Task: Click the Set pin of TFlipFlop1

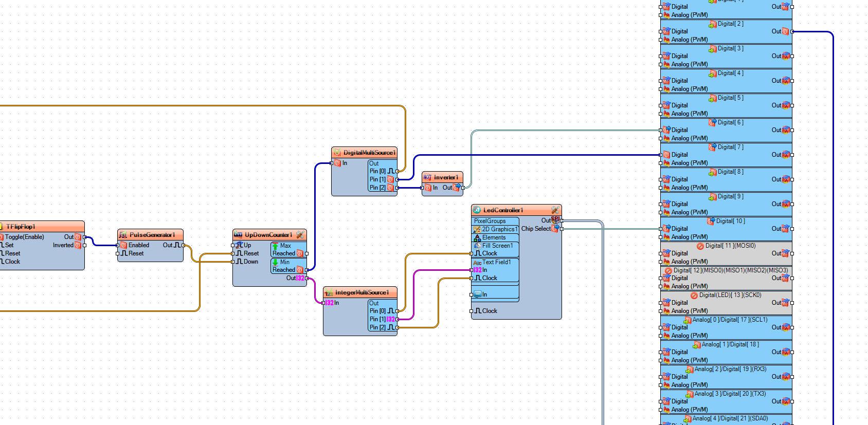Action: click(x=7, y=245)
